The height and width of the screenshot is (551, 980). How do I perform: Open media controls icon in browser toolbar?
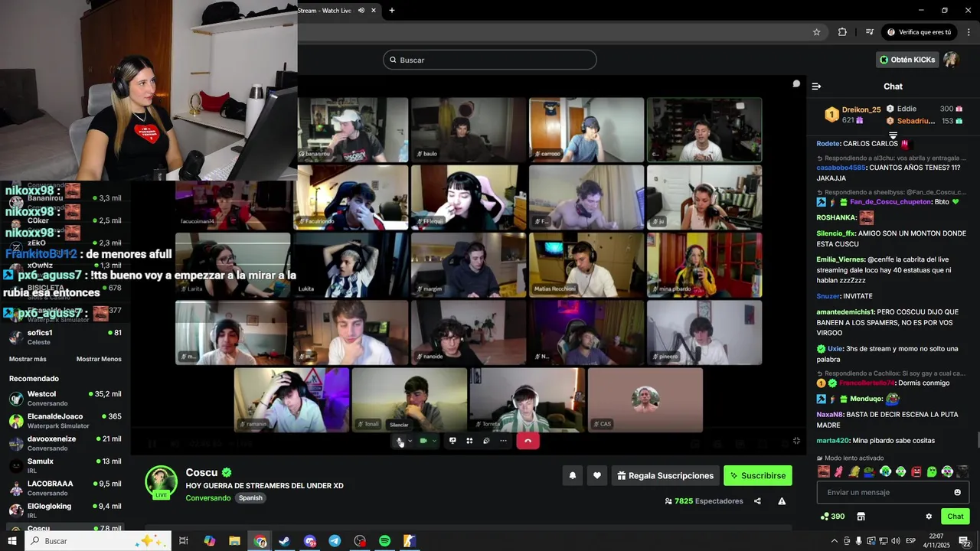(x=870, y=32)
